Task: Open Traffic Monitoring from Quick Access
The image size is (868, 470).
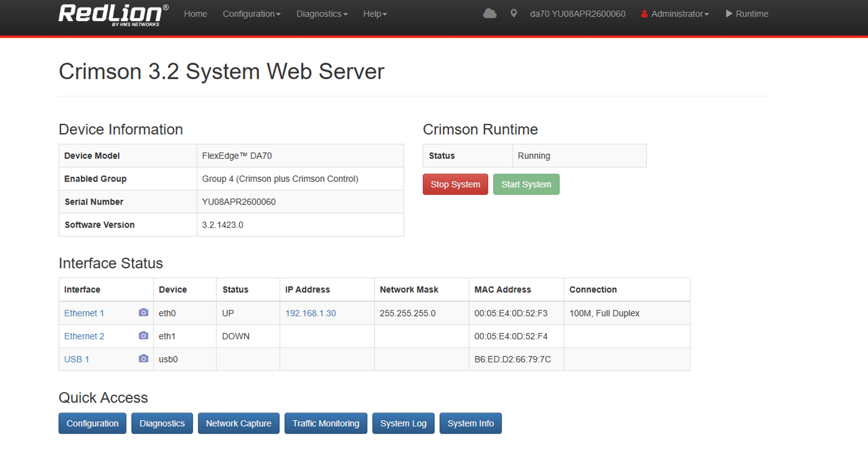Action: pos(326,423)
